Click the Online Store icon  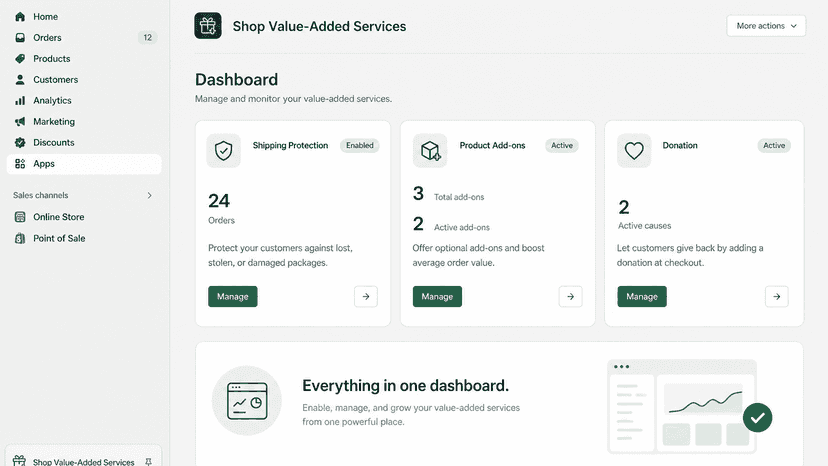coord(20,217)
